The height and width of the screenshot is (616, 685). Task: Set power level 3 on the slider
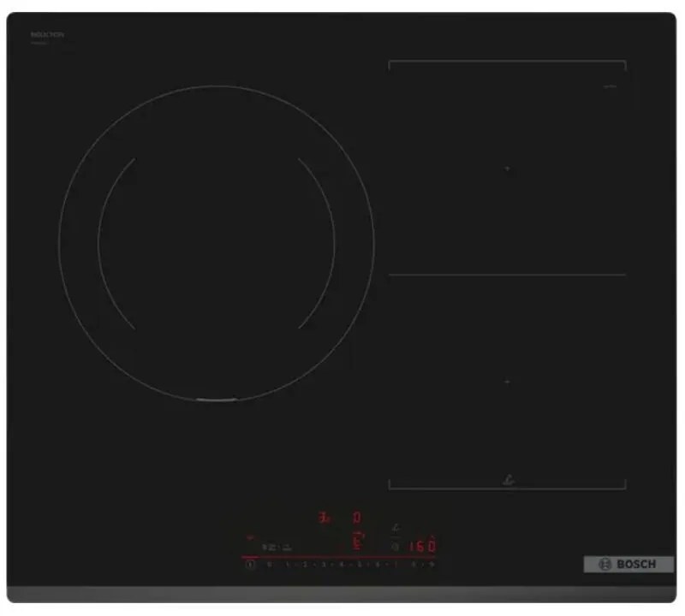coord(323,565)
